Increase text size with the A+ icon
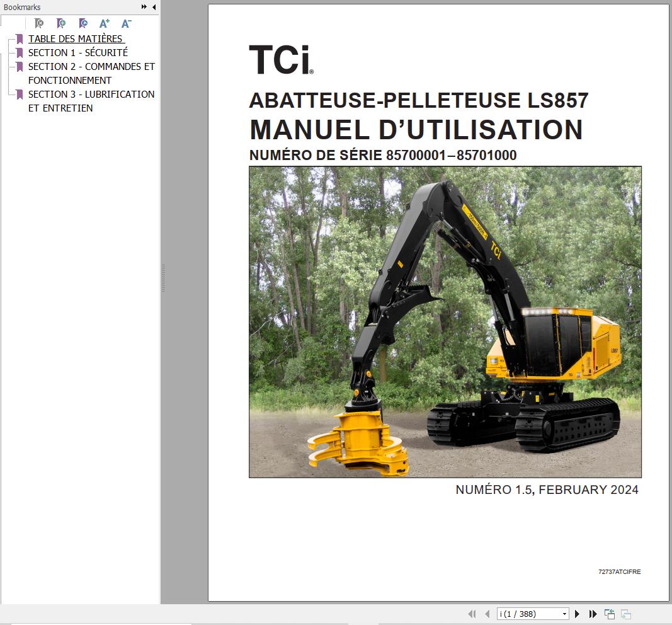 pos(104,23)
